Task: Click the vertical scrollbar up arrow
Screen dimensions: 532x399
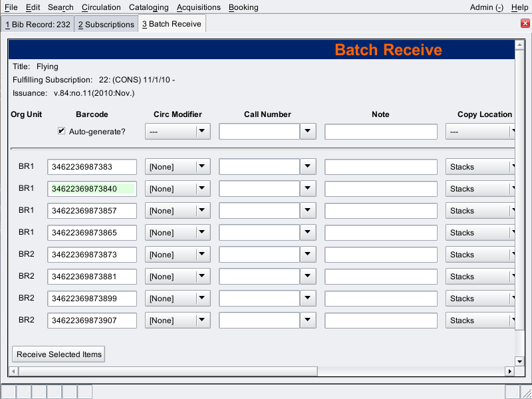Action: coord(519,45)
